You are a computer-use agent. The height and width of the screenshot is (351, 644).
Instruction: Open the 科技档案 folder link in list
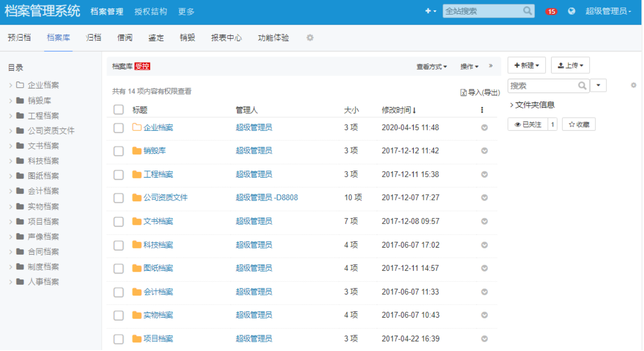(x=158, y=245)
